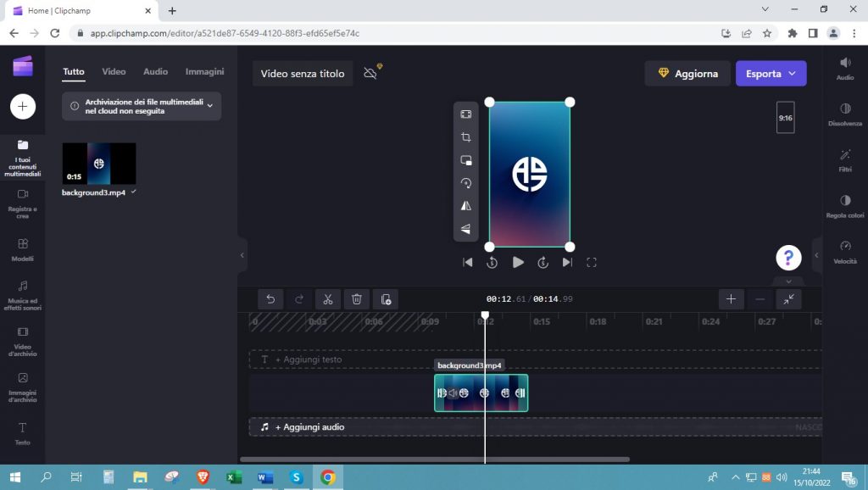Toggle the cloud sync disabled icon
Image resolution: width=868 pixels, height=490 pixels.
click(x=371, y=73)
